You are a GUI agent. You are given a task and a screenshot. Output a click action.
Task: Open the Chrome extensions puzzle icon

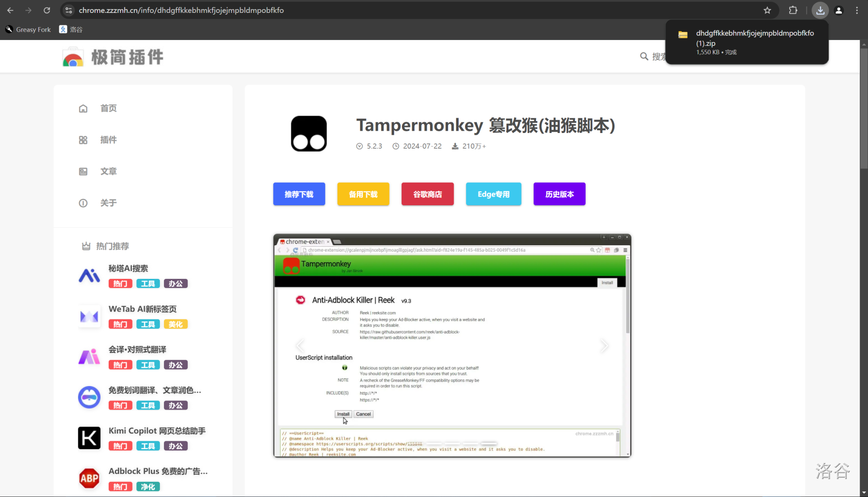point(793,10)
